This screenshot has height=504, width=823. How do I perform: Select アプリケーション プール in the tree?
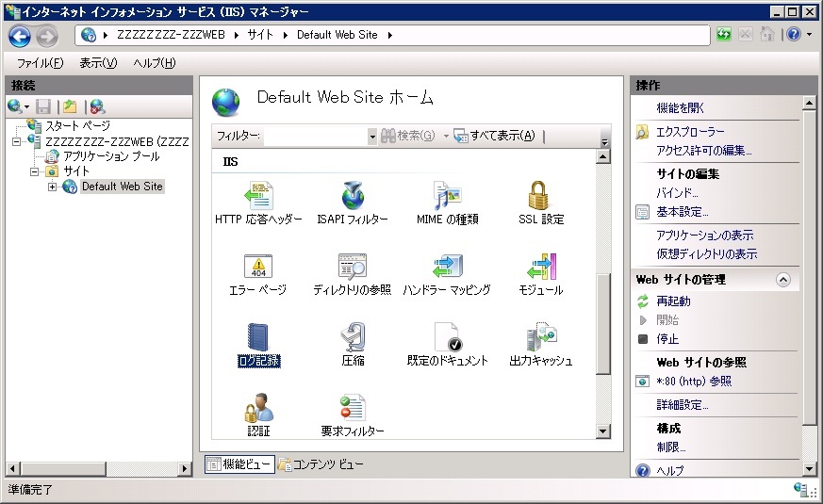pyautogui.click(x=111, y=156)
